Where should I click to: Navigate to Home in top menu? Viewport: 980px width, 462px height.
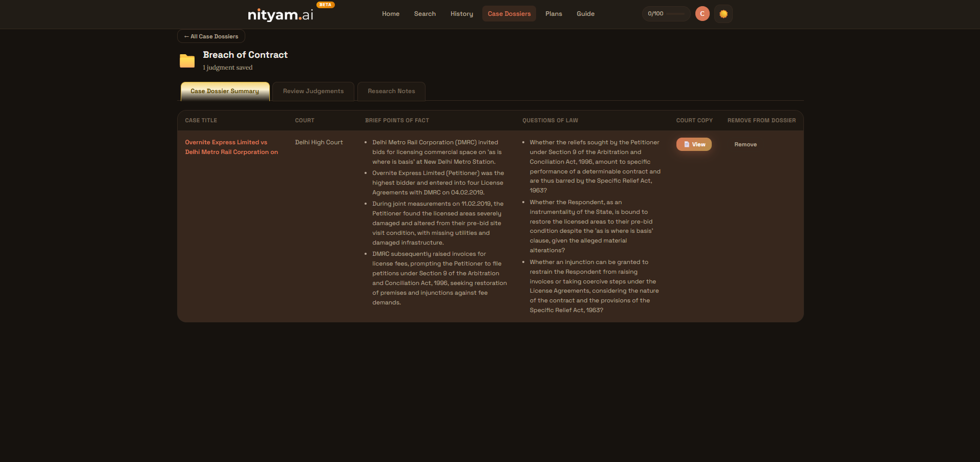390,14
